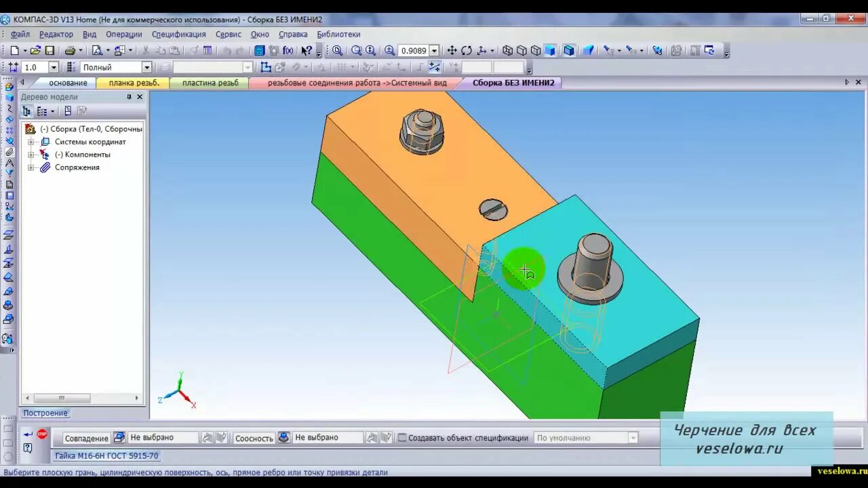Click the Совпадение face icon
Screen dimensions: 868x488
(119, 437)
